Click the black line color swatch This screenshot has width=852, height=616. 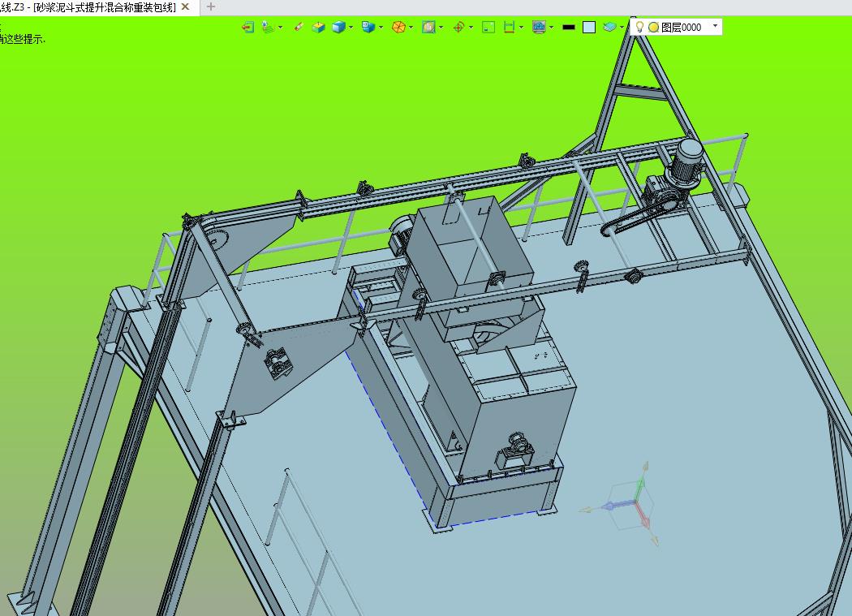pos(569,27)
